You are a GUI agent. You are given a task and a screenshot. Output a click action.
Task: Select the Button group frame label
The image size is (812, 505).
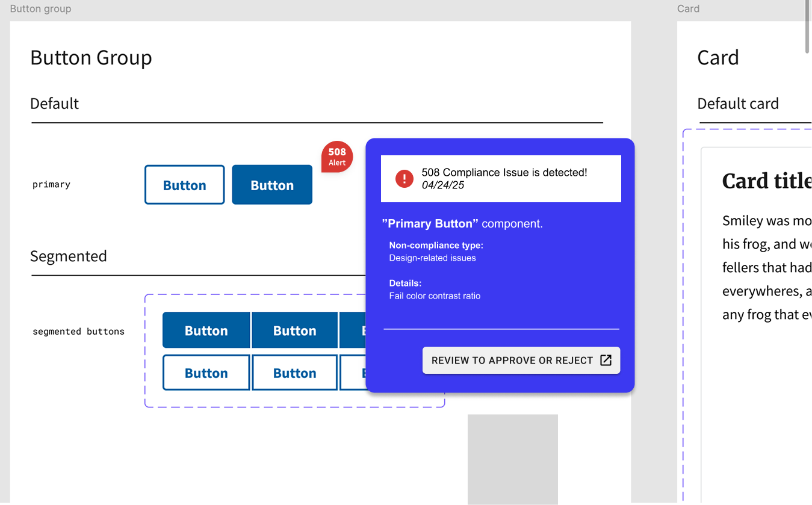(x=41, y=8)
